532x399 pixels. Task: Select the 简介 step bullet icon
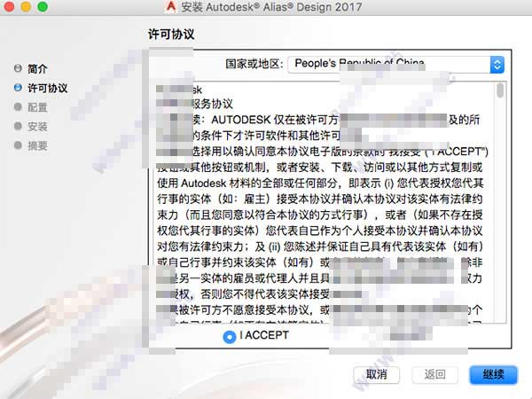click(x=18, y=68)
